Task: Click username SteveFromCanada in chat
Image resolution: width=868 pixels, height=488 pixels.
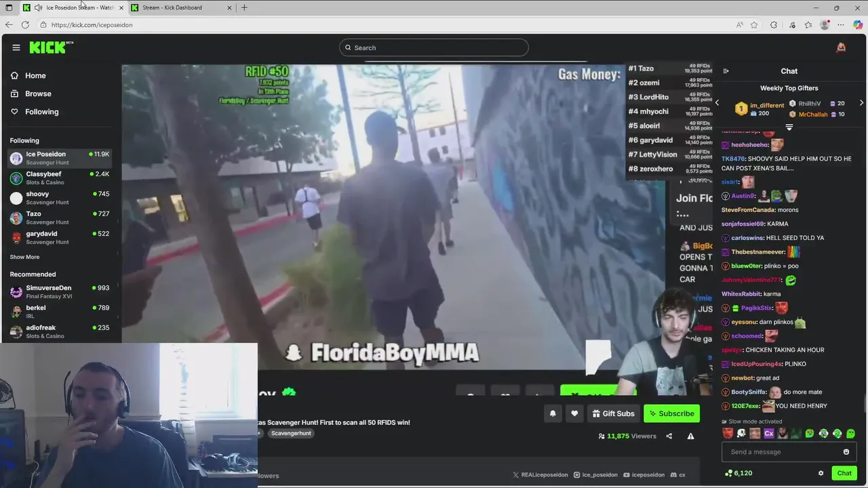Action: click(748, 210)
